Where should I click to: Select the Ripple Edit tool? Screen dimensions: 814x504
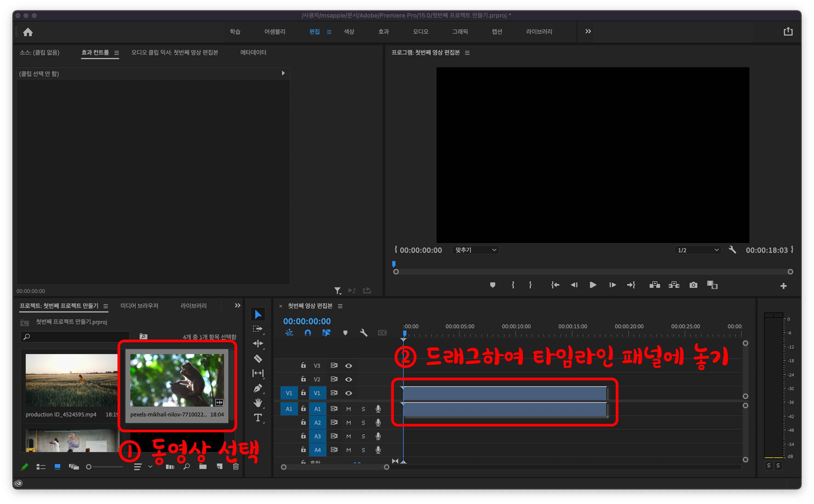click(x=257, y=343)
